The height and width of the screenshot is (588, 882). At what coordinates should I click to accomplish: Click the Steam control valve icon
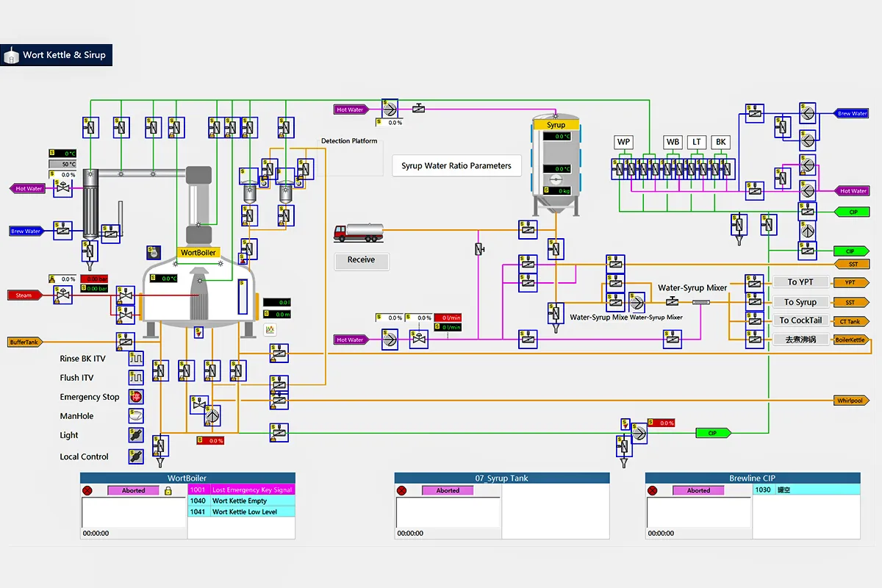[63, 296]
